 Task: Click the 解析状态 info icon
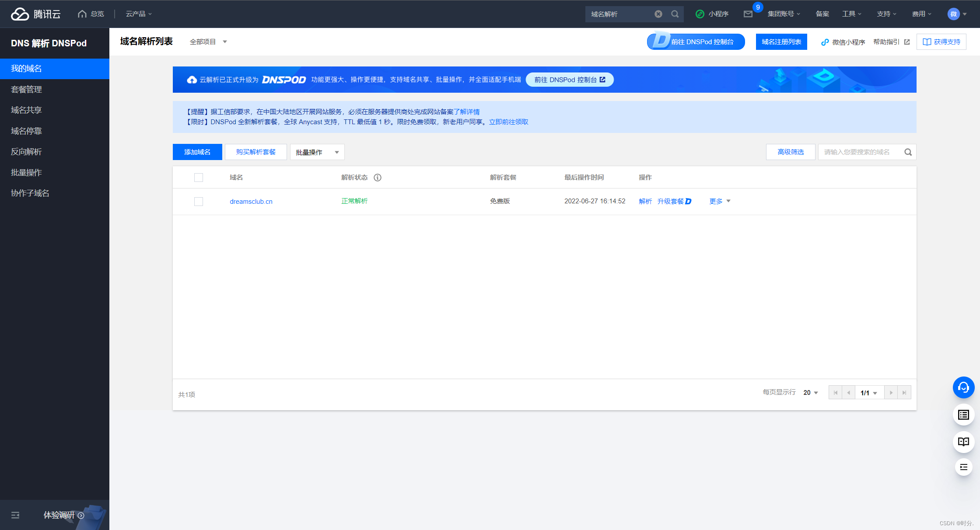coord(378,178)
